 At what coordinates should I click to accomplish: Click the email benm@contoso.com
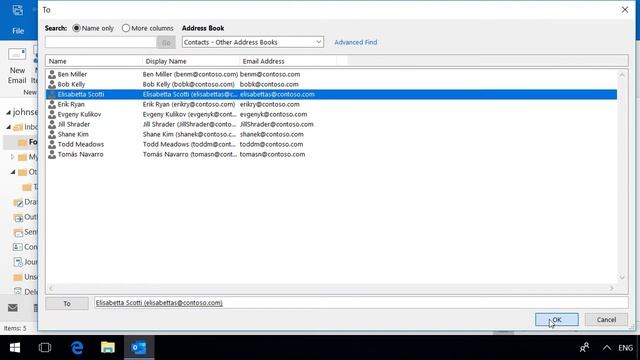[x=270, y=74]
